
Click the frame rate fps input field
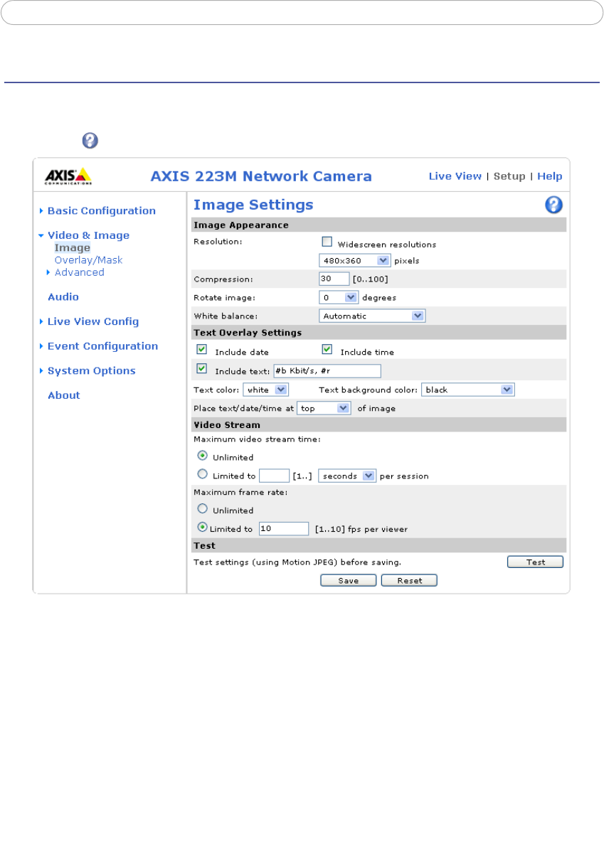click(283, 528)
